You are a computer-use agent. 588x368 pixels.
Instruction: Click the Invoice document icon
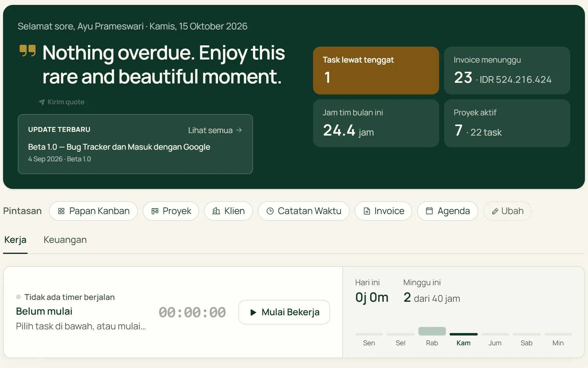(x=367, y=211)
